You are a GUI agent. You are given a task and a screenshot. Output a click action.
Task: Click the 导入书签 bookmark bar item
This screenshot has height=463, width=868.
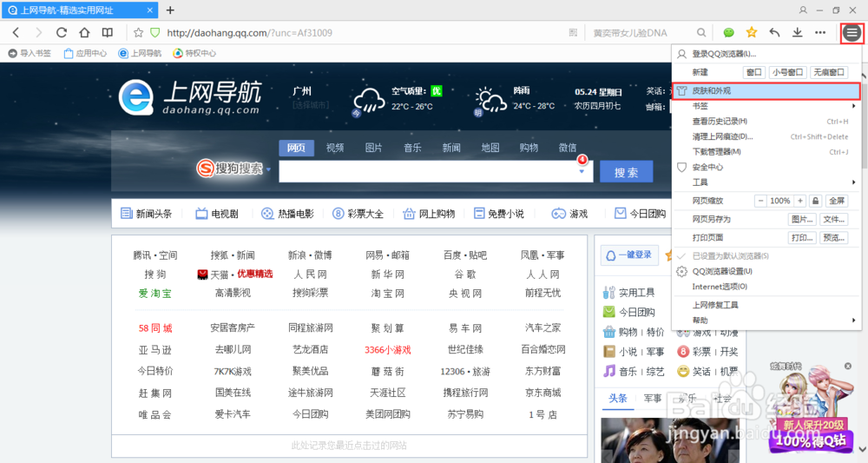(x=30, y=53)
